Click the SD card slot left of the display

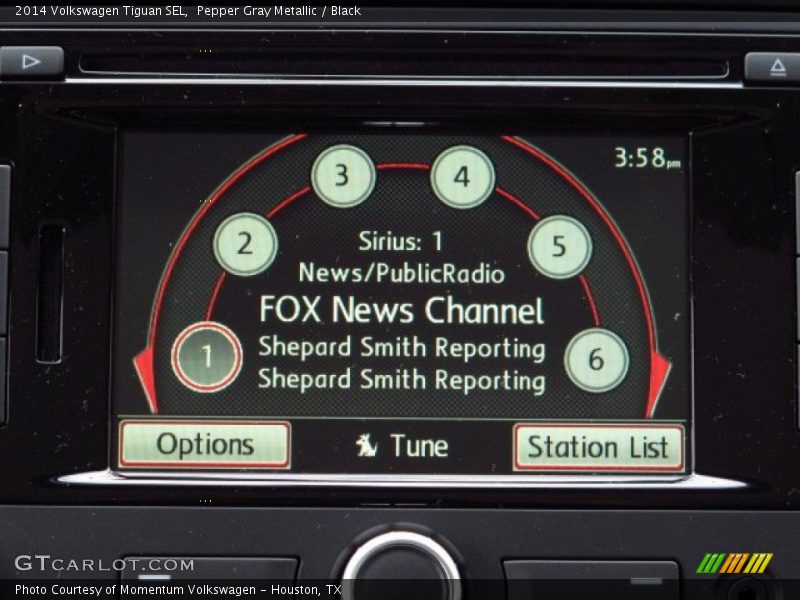tap(50, 293)
